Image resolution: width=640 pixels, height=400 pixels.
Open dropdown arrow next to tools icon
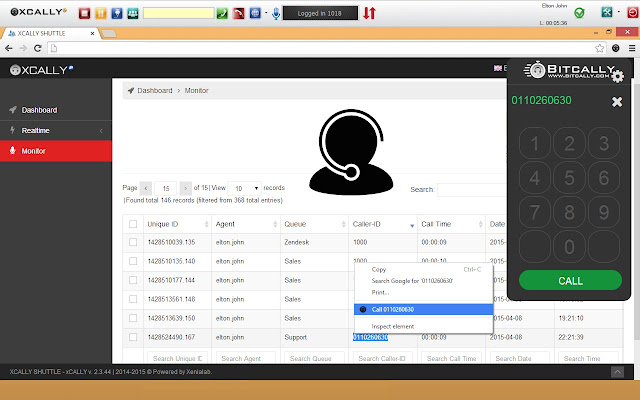coord(618,12)
